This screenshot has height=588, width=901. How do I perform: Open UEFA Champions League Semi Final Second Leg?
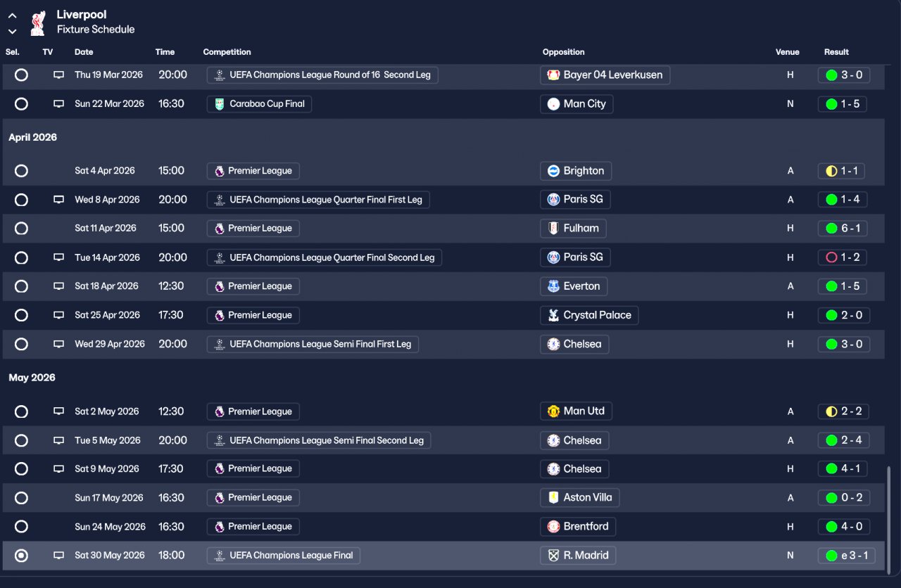pyautogui.click(x=319, y=440)
